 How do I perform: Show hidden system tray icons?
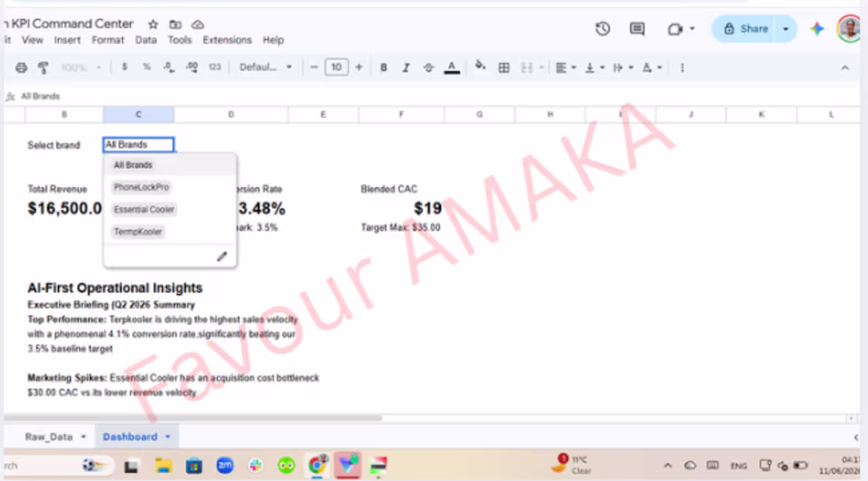coord(668,465)
